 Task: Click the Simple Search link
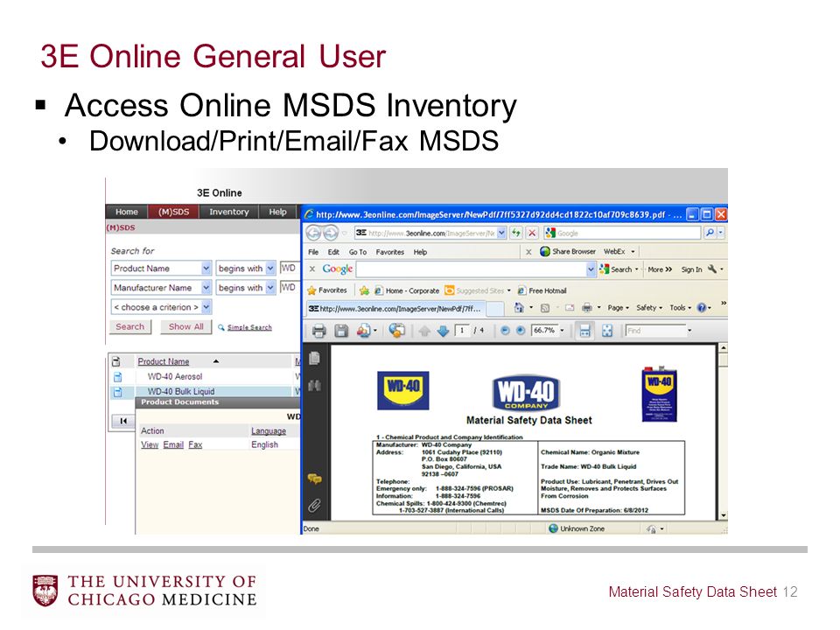[x=249, y=328]
